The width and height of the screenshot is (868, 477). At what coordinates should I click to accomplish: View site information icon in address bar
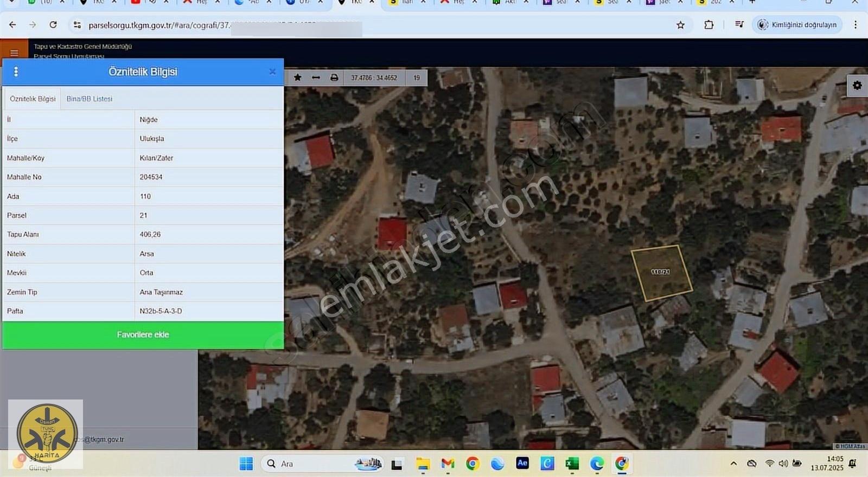[77, 25]
